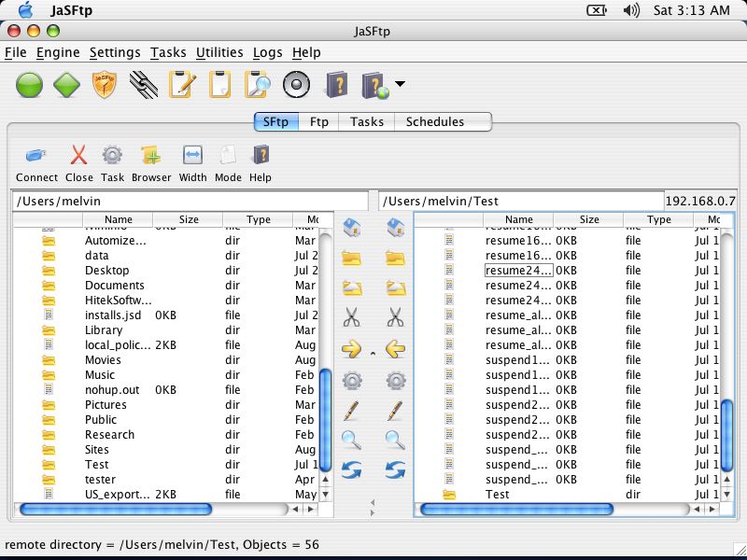Click the Connect button

coord(36,164)
